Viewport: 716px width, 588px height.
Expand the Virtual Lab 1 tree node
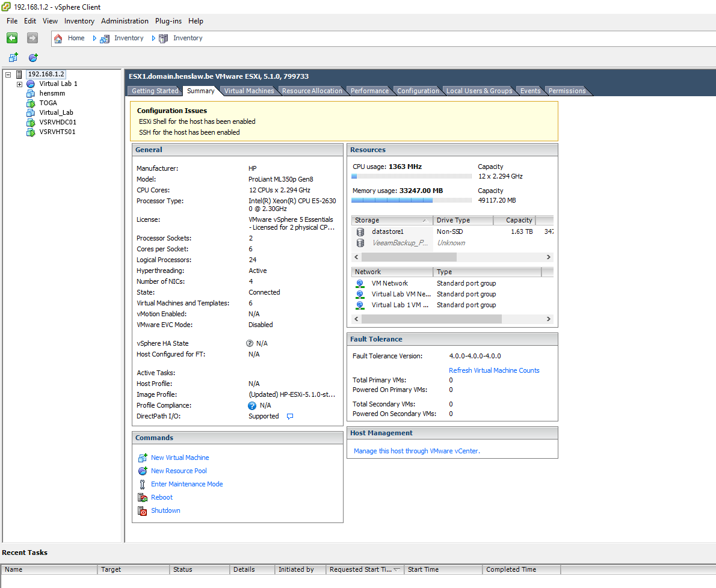(19, 84)
